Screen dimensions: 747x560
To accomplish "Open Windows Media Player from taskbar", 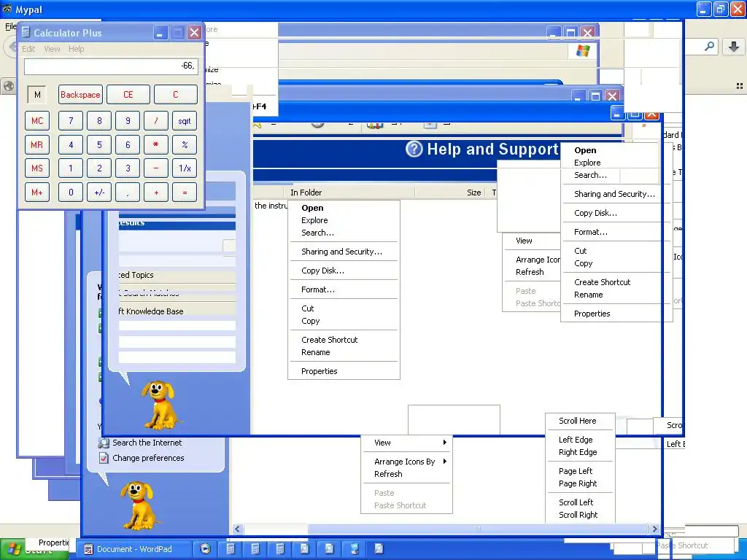I will 205,548.
